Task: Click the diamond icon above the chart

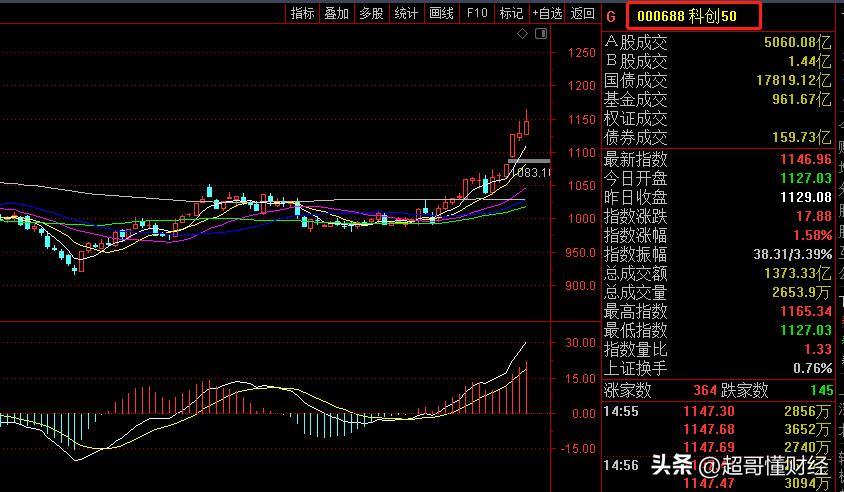Action: (x=523, y=34)
